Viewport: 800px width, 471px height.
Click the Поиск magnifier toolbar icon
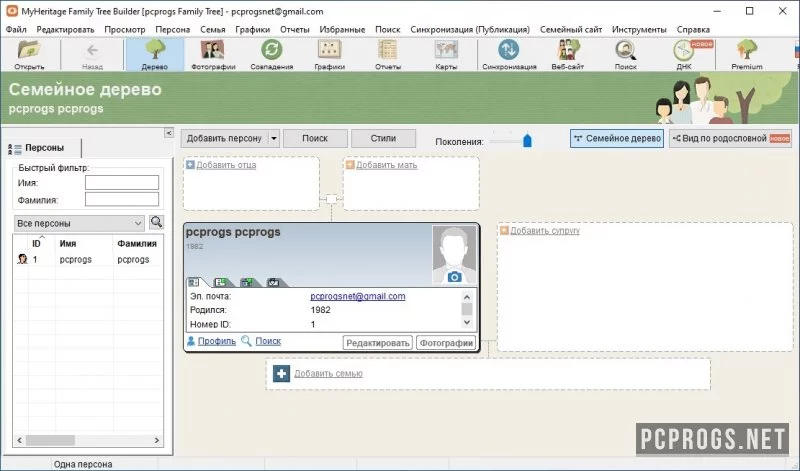pos(626,50)
